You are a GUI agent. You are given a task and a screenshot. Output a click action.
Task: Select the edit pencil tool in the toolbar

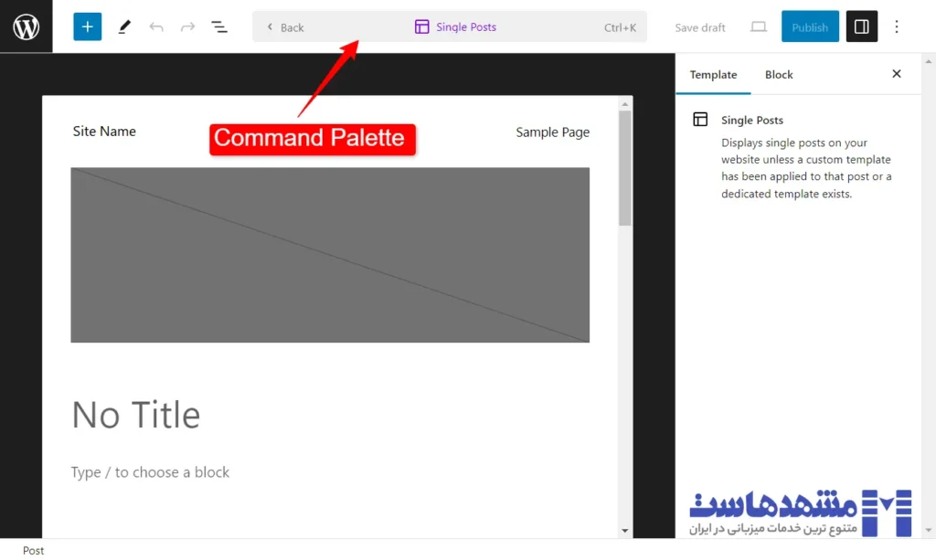[124, 26]
